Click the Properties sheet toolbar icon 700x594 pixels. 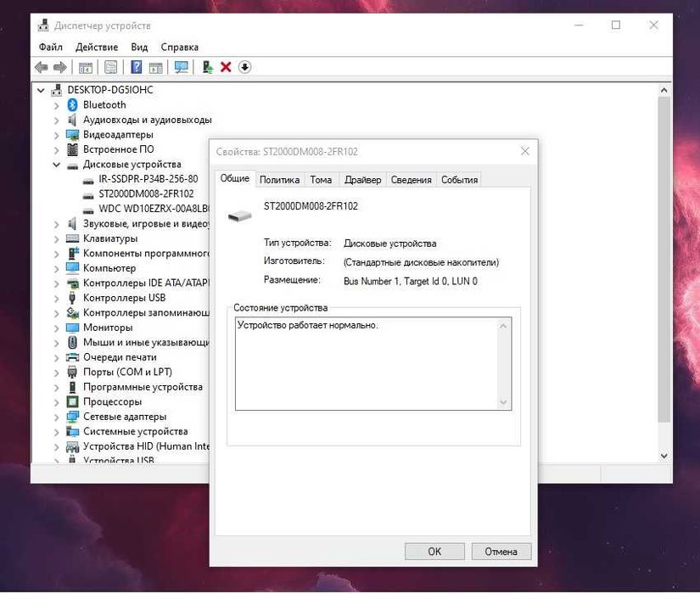[x=110, y=67]
